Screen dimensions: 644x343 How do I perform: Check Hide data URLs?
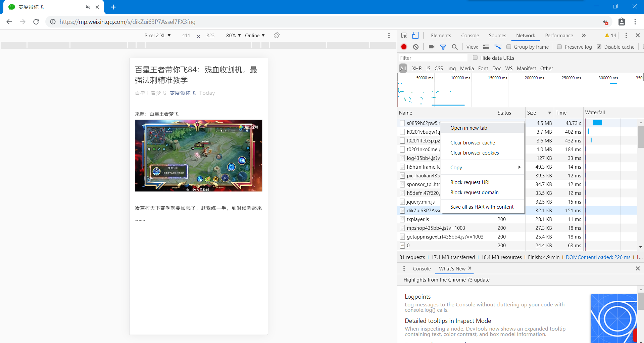(475, 58)
